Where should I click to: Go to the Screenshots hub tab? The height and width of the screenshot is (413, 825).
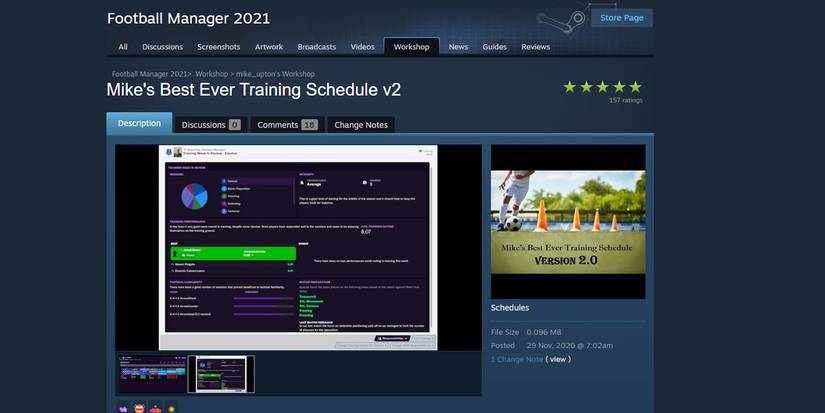pyautogui.click(x=218, y=47)
